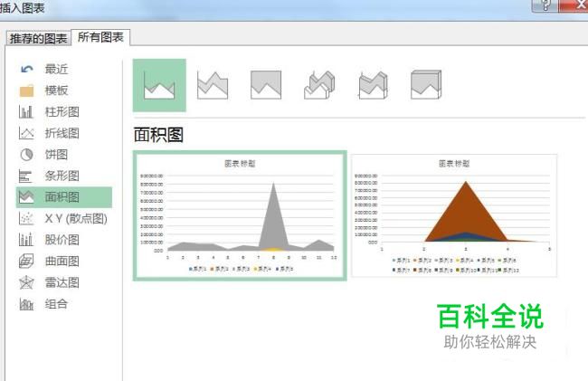Image resolution: width=588 pixels, height=381 pixels.
Task: Select the 柱形图 category label
Action: tap(62, 111)
